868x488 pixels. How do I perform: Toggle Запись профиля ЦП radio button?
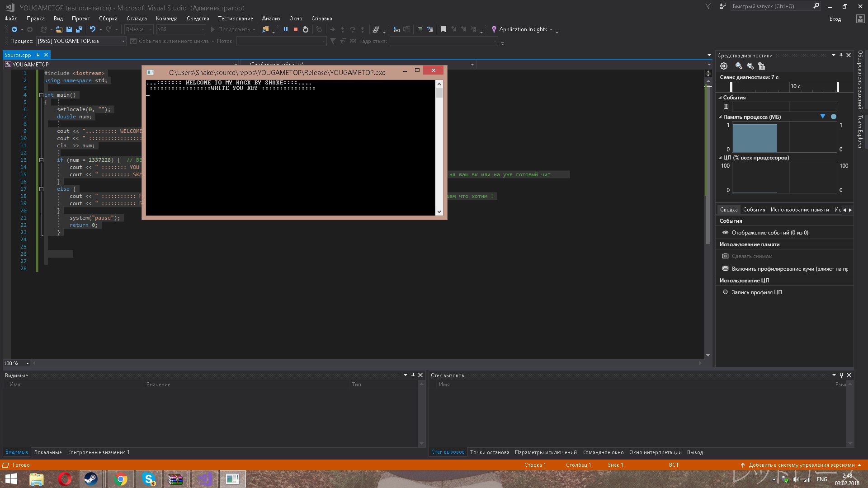pos(725,292)
